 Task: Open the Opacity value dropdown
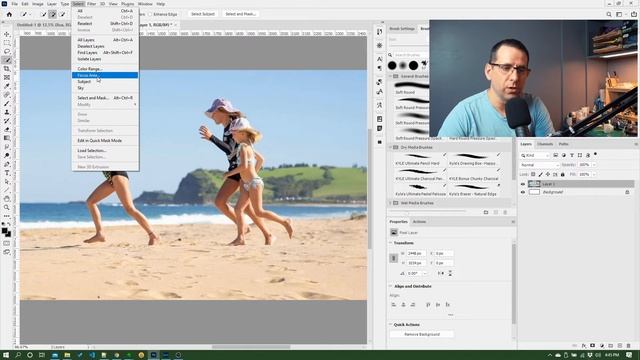coord(594,165)
